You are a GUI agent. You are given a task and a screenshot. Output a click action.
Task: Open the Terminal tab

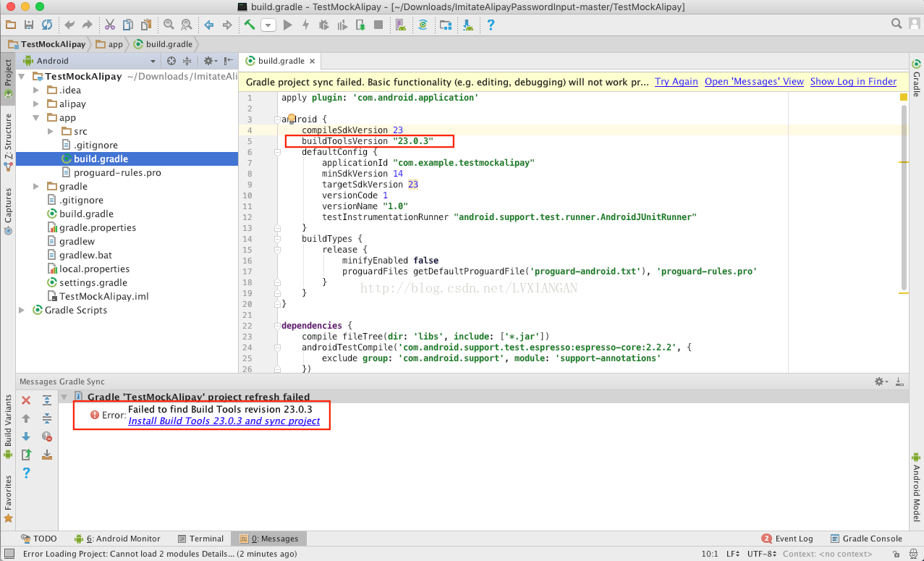[x=200, y=539]
